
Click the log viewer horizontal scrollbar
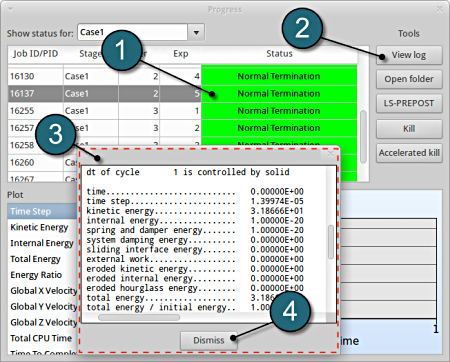pos(139,318)
